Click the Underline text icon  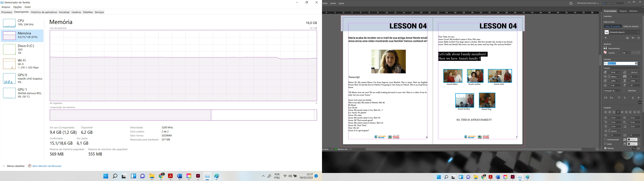pyautogui.click(x=633, y=98)
